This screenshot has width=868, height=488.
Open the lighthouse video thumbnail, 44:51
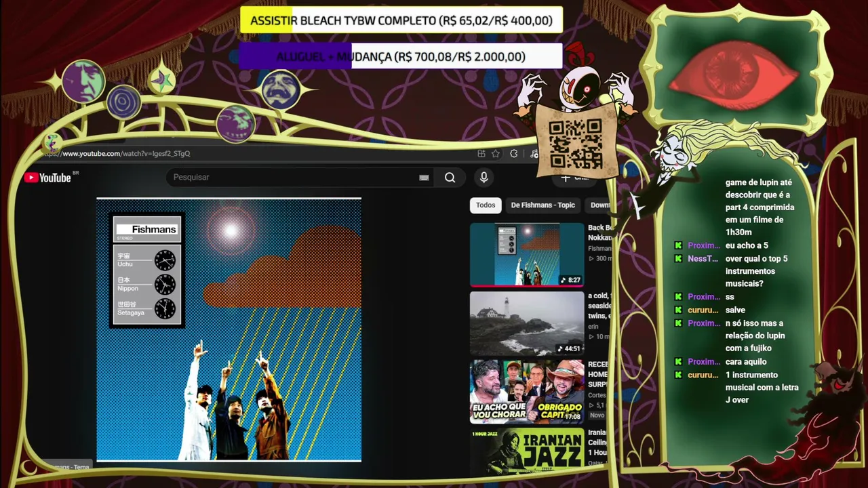pos(527,323)
